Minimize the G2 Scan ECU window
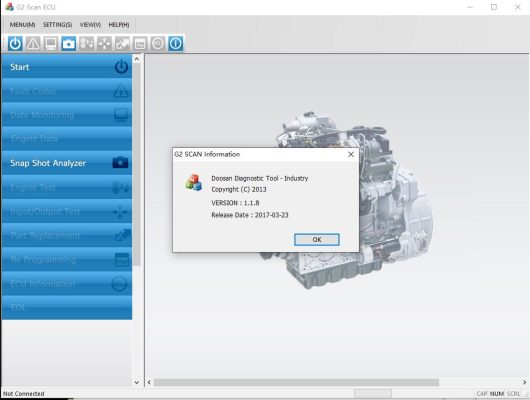 click(470, 7)
